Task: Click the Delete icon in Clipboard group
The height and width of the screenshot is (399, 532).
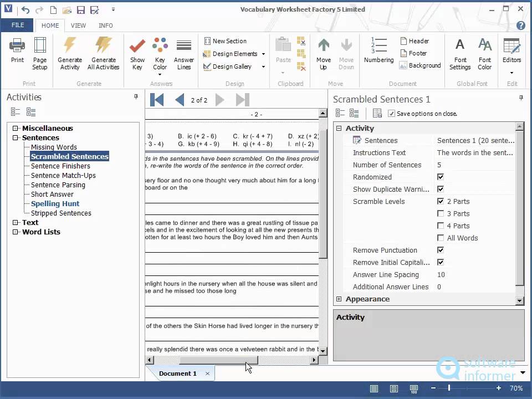Action: pos(301,66)
